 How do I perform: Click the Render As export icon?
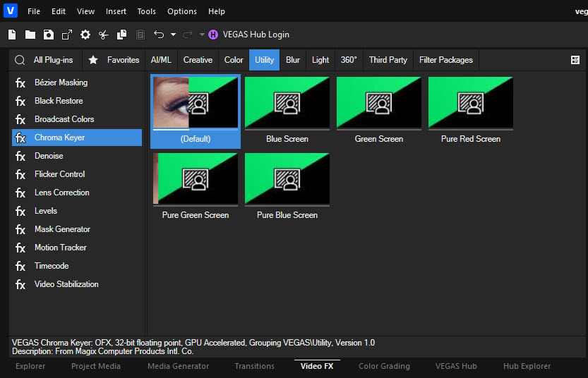click(67, 35)
